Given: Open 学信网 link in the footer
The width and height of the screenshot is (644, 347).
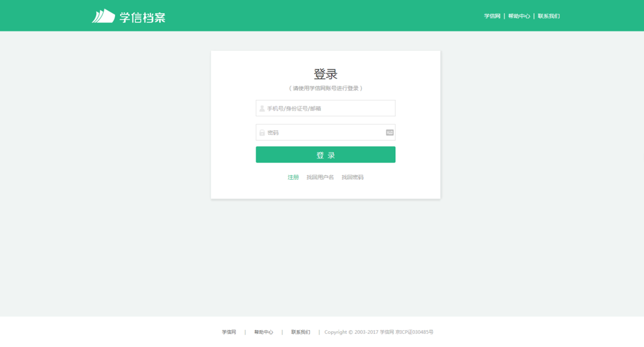Looking at the screenshot, I should 229,332.
